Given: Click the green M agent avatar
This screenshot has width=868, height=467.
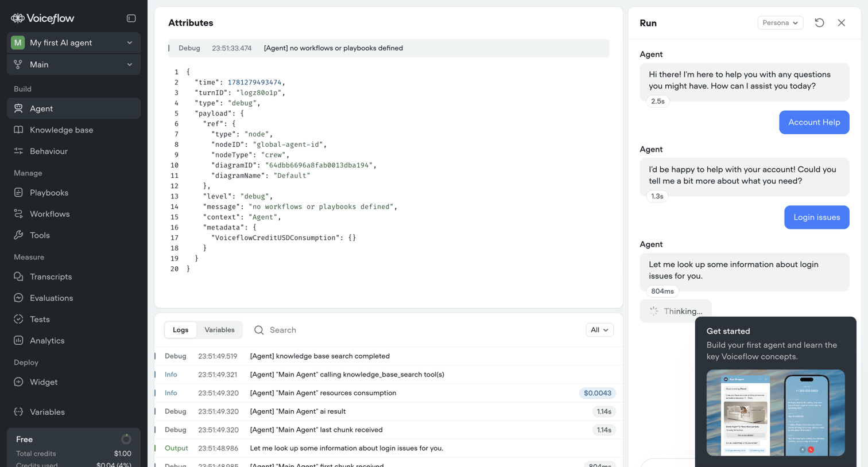Looking at the screenshot, I should [x=18, y=42].
